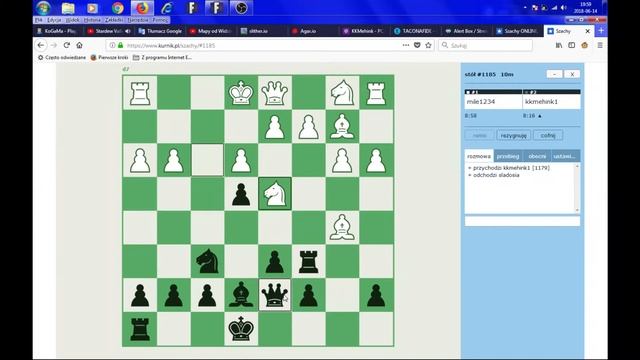Switch to the Tłumacz Google browser tab
This screenshot has height=360, width=640.
click(160, 31)
